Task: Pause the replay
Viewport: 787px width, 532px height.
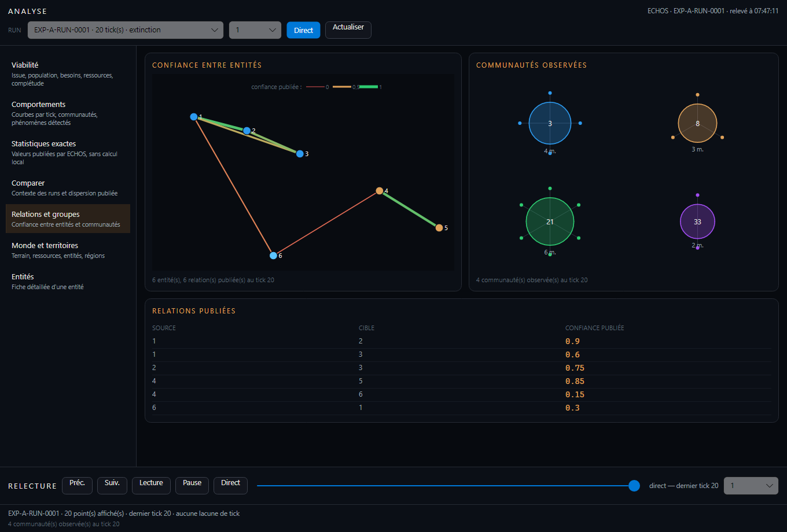Action: 192,486
